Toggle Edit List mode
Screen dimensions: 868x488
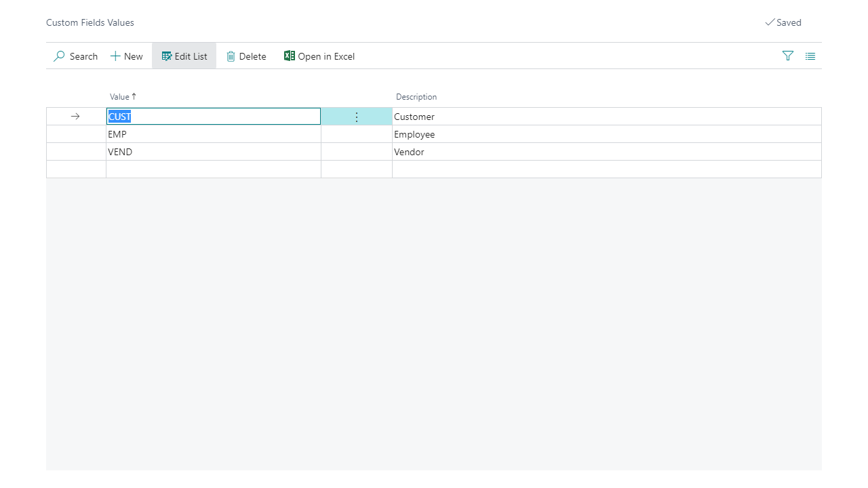(184, 56)
